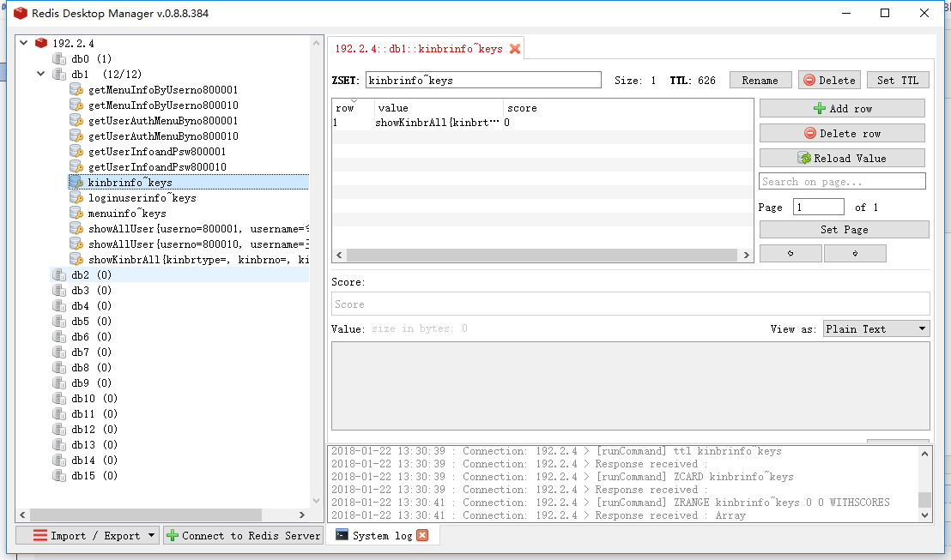Click the db5 database icon

pyautogui.click(x=59, y=322)
